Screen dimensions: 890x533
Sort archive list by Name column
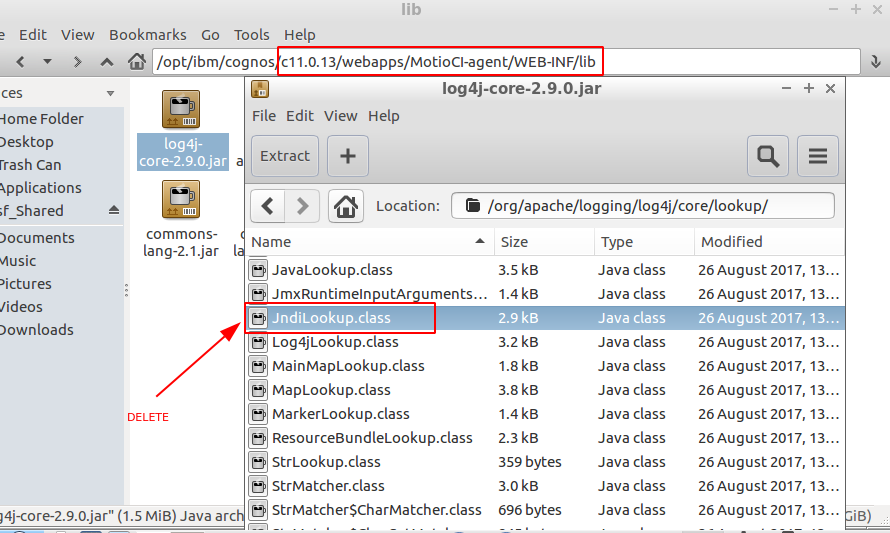pos(370,242)
